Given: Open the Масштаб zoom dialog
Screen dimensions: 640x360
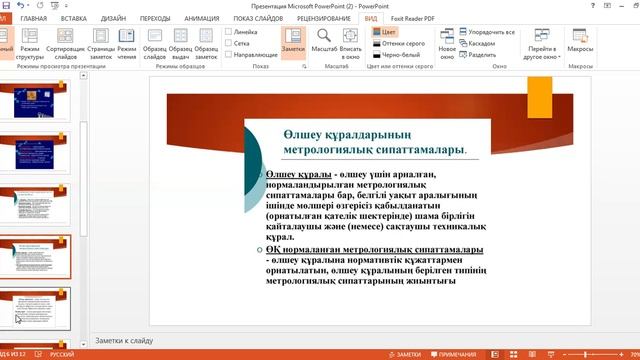Looking at the screenshot, I should click(x=324, y=41).
